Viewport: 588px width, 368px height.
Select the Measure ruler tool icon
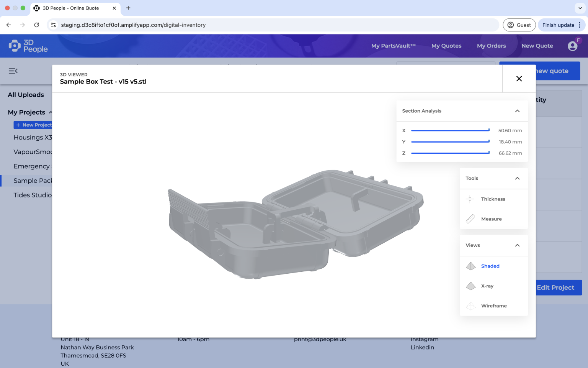(x=470, y=219)
